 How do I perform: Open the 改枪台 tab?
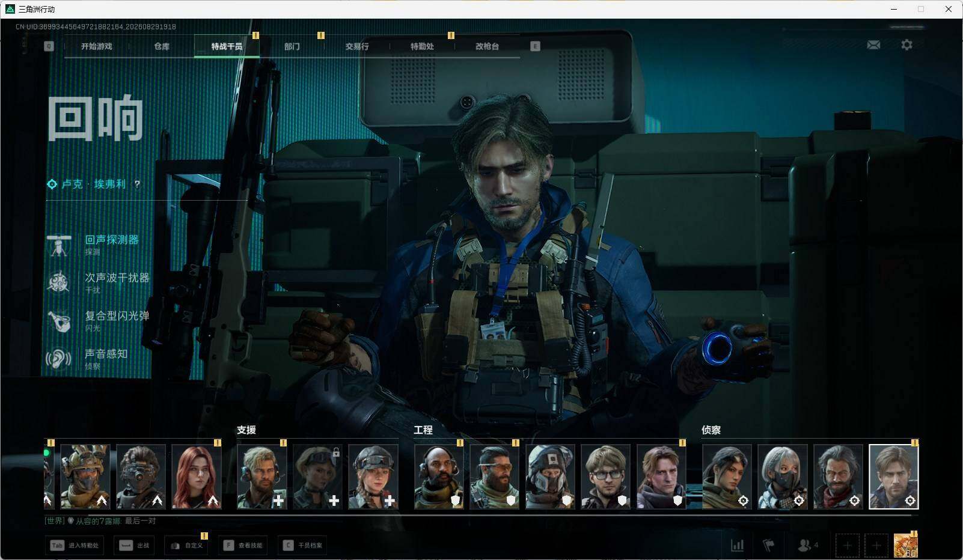click(487, 46)
